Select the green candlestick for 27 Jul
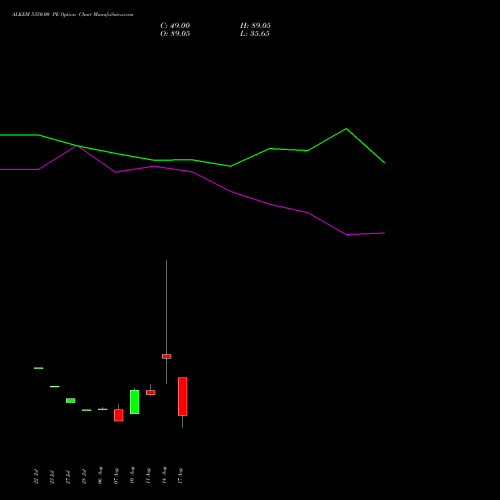Screen dimensions: 500x500 pyautogui.click(x=71, y=400)
